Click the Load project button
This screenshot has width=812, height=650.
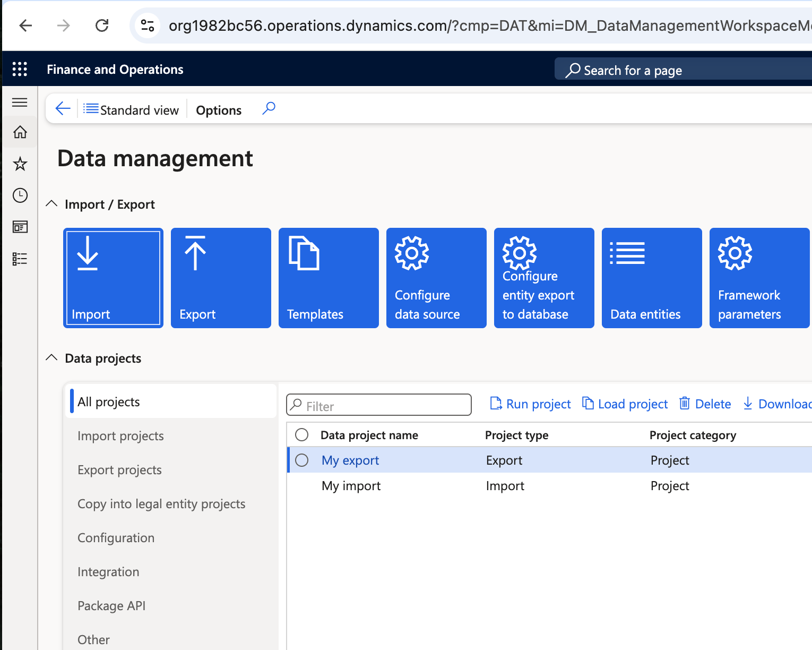click(625, 404)
